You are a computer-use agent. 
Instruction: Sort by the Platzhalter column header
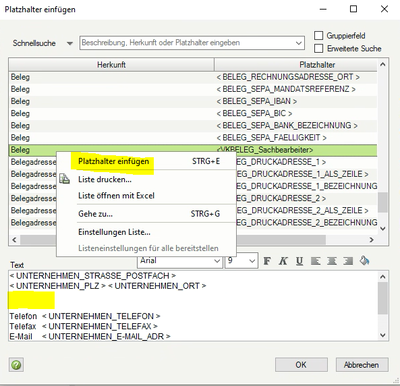pos(296,65)
